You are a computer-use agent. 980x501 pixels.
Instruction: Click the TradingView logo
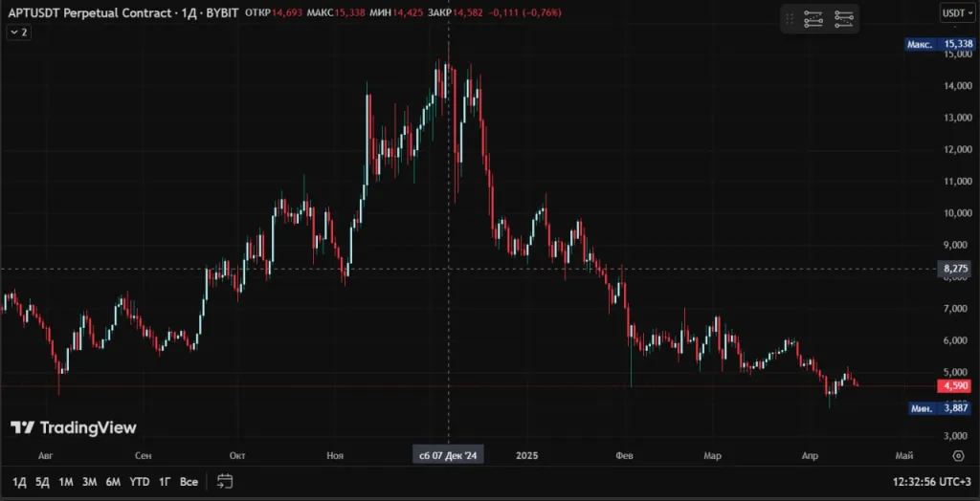[x=74, y=427]
